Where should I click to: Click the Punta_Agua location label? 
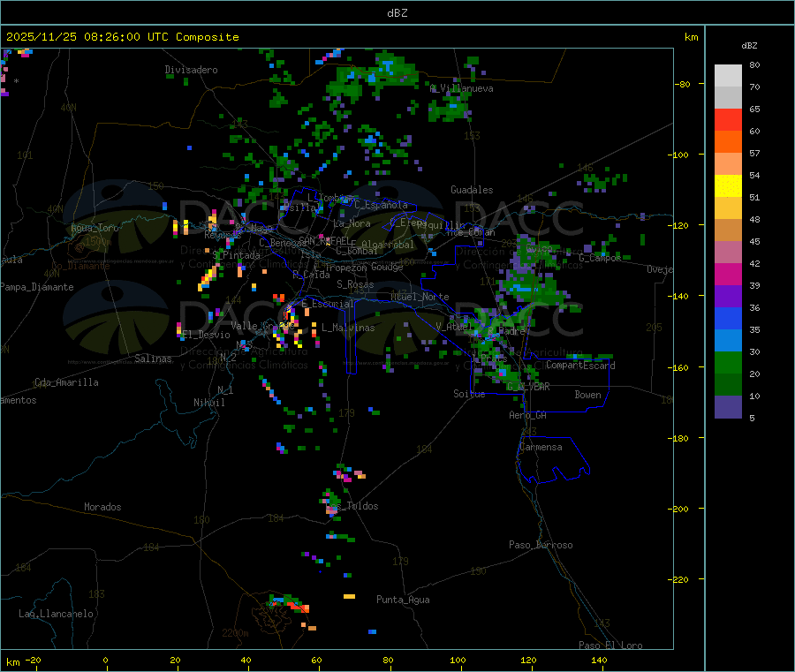[x=403, y=600]
